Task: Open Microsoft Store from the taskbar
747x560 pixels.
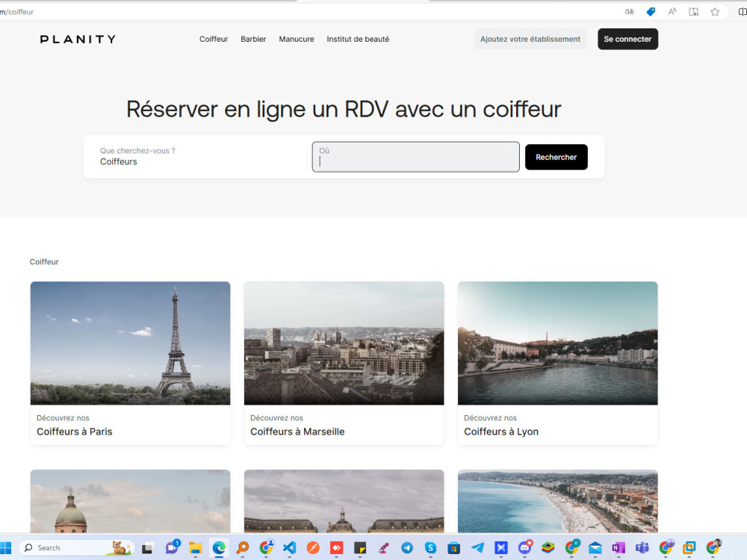Action: [x=454, y=548]
